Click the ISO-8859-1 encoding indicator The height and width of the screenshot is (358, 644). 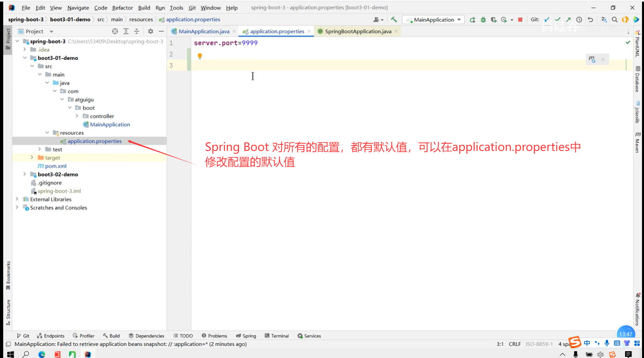[539, 344]
